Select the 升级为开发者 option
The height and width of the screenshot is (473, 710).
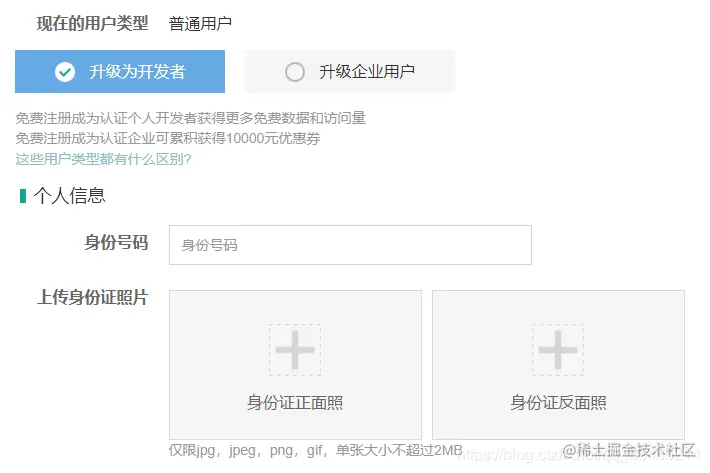point(120,72)
